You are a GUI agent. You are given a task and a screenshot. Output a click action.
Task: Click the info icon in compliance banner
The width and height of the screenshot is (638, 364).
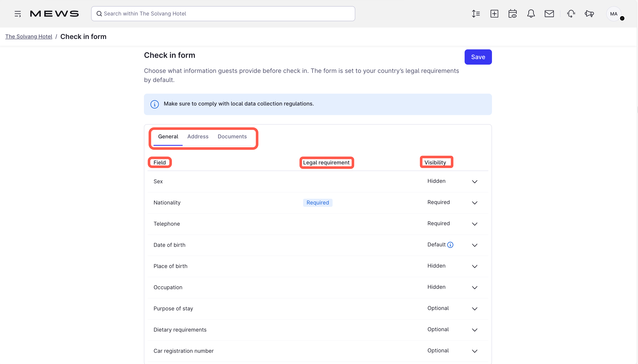tap(155, 104)
